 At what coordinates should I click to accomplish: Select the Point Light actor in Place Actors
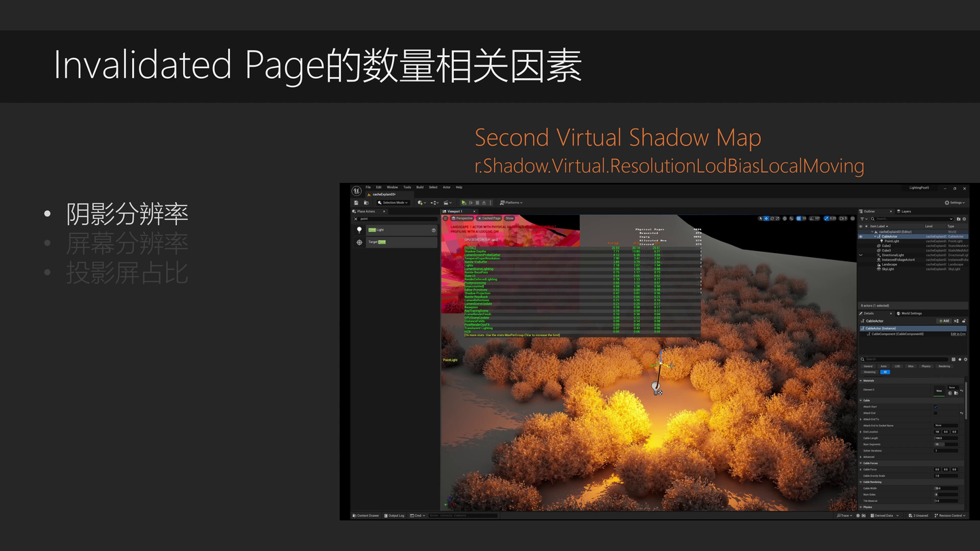pyautogui.click(x=402, y=230)
